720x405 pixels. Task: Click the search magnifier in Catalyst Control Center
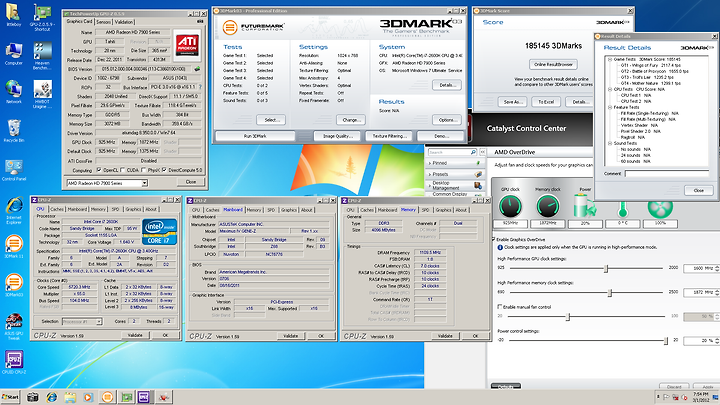point(473,152)
